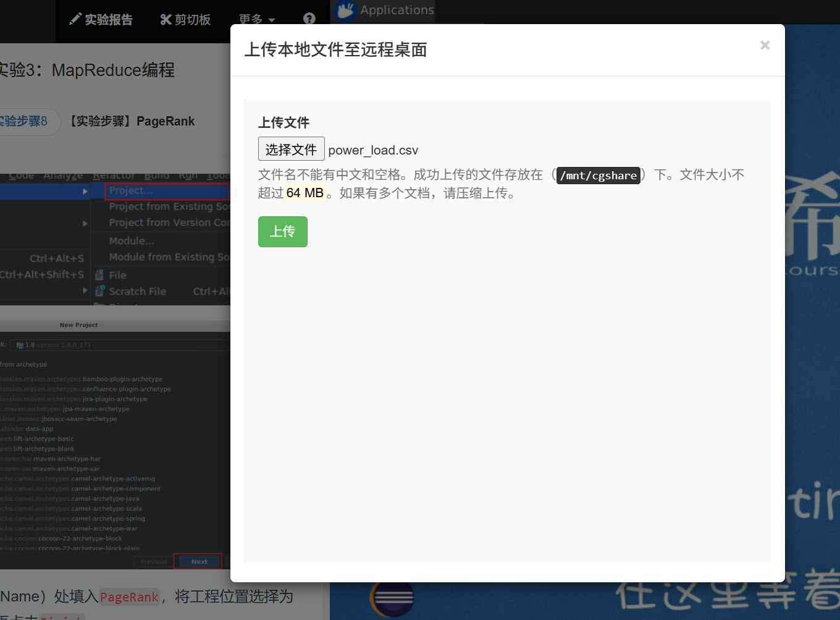The width and height of the screenshot is (840, 620).
Task: Click the scissors icon beside 剪切板
Action: tap(166, 20)
